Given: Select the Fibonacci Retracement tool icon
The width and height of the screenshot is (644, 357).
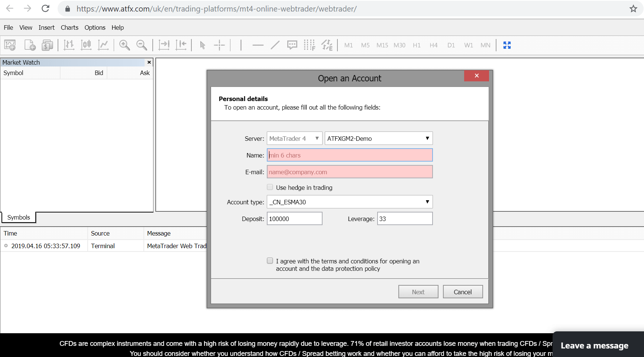Looking at the screenshot, I should tap(309, 45).
